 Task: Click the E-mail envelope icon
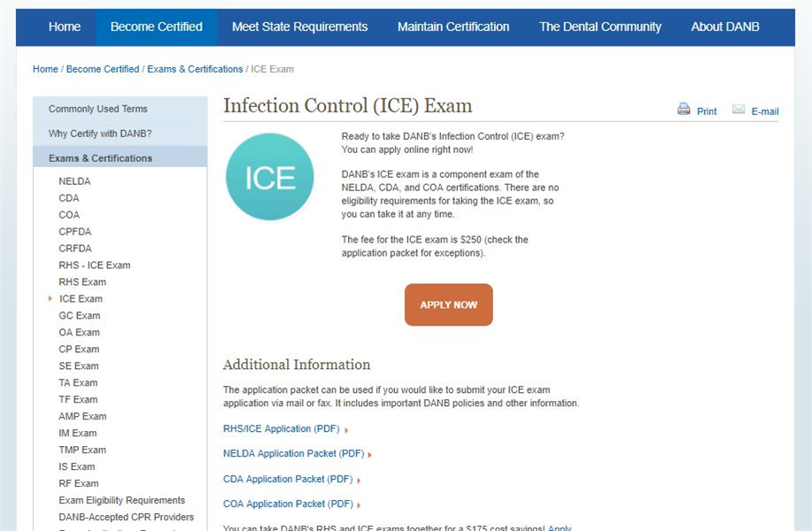pyautogui.click(x=739, y=109)
